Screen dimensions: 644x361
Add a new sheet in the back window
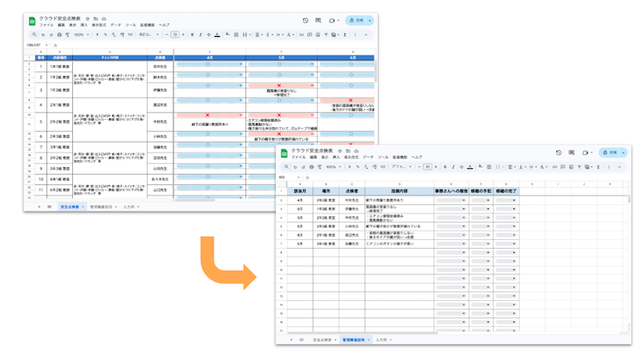point(38,207)
